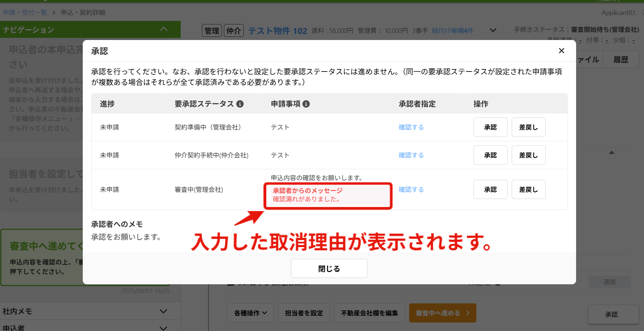Click info icon next to 要承認ステータス
The width and height of the screenshot is (644, 331).
240,104
